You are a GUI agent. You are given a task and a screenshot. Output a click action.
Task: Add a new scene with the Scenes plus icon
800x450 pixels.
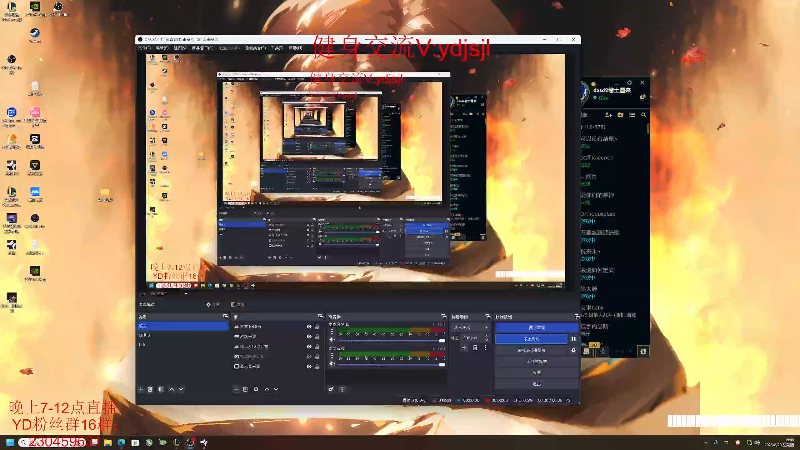click(x=141, y=389)
